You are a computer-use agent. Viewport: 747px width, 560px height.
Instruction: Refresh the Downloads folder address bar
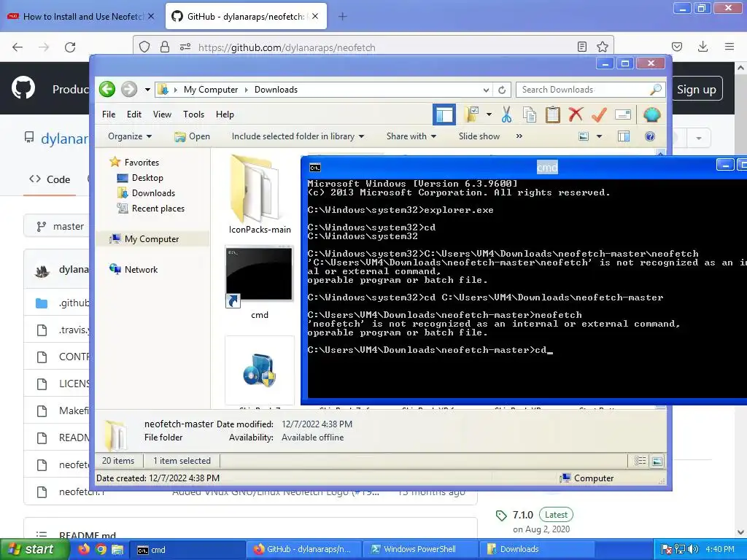pos(502,90)
